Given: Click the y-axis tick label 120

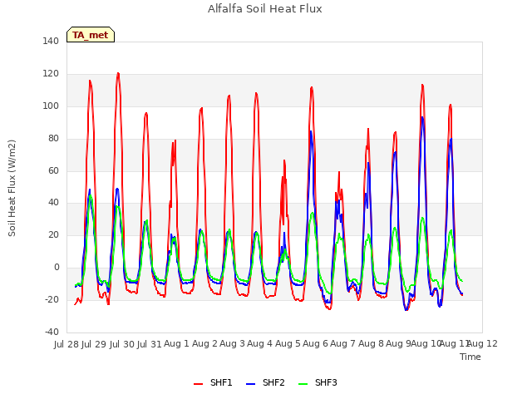Looking at the screenshot, I should click(x=51, y=73).
